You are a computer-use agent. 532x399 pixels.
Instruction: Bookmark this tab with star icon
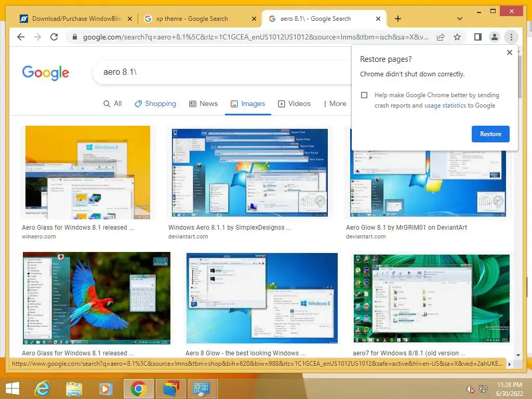click(x=457, y=37)
